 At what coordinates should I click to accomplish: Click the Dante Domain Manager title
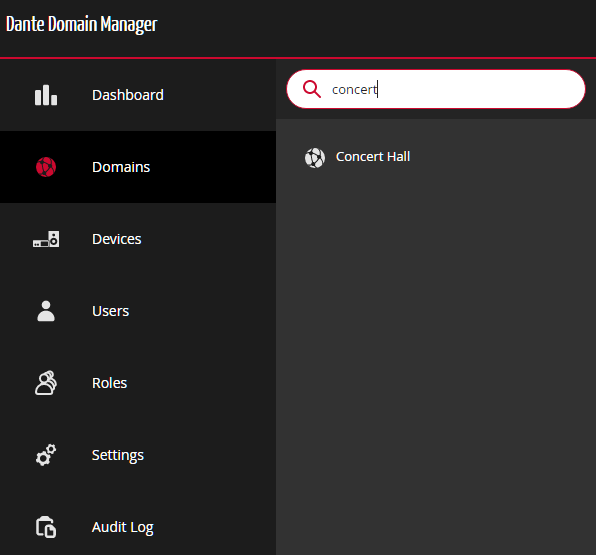click(81, 24)
